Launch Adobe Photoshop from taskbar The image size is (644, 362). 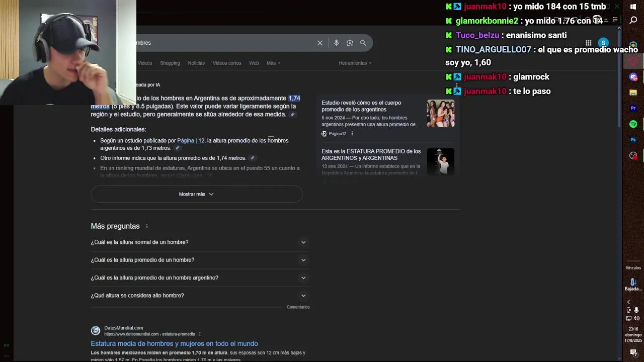click(633, 139)
